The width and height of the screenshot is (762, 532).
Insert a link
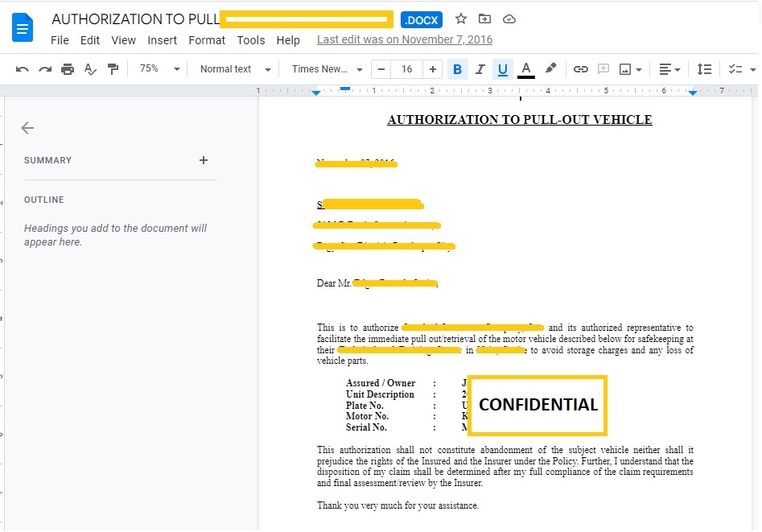tap(580, 69)
